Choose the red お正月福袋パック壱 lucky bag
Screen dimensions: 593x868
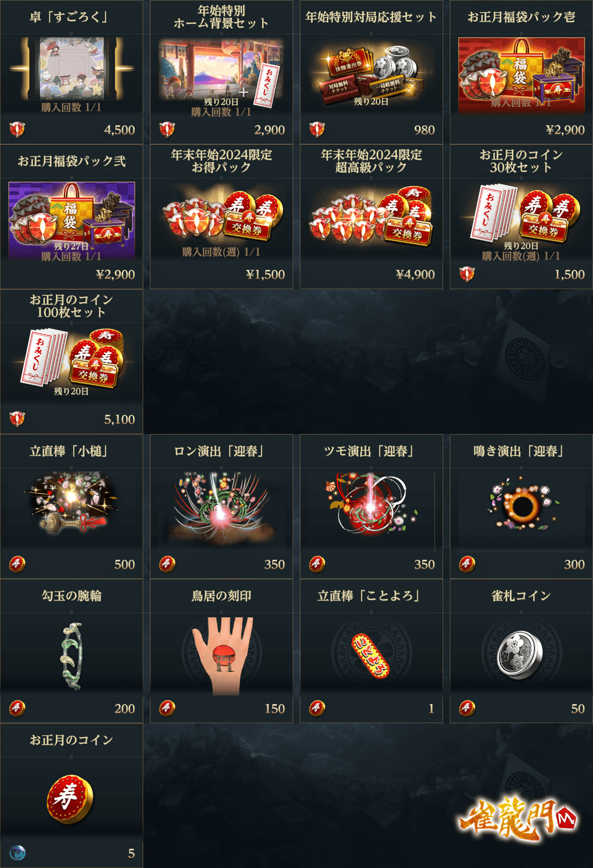[521, 75]
